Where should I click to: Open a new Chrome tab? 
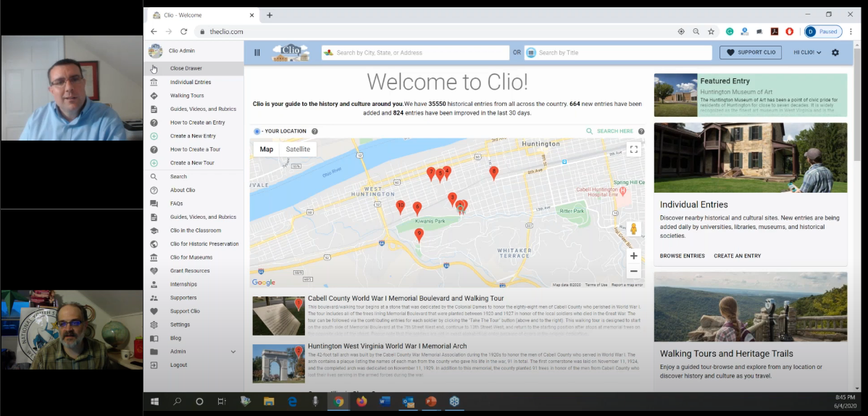click(270, 15)
